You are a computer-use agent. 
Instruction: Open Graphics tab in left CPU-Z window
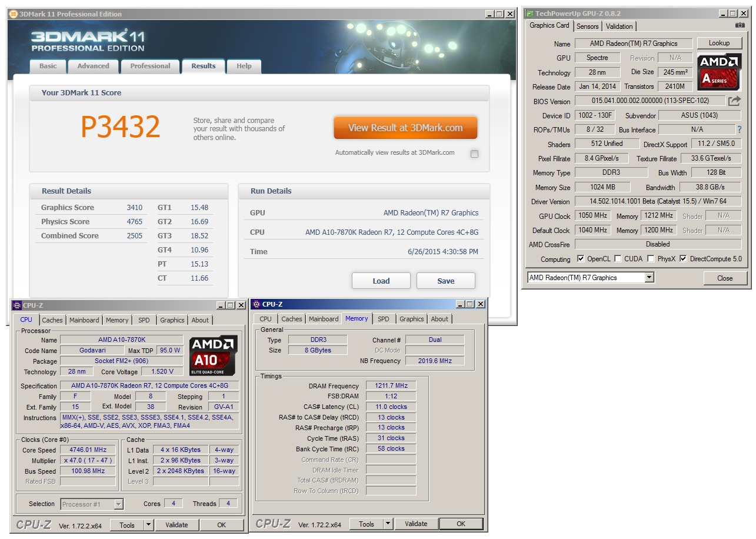pyautogui.click(x=172, y=320)
